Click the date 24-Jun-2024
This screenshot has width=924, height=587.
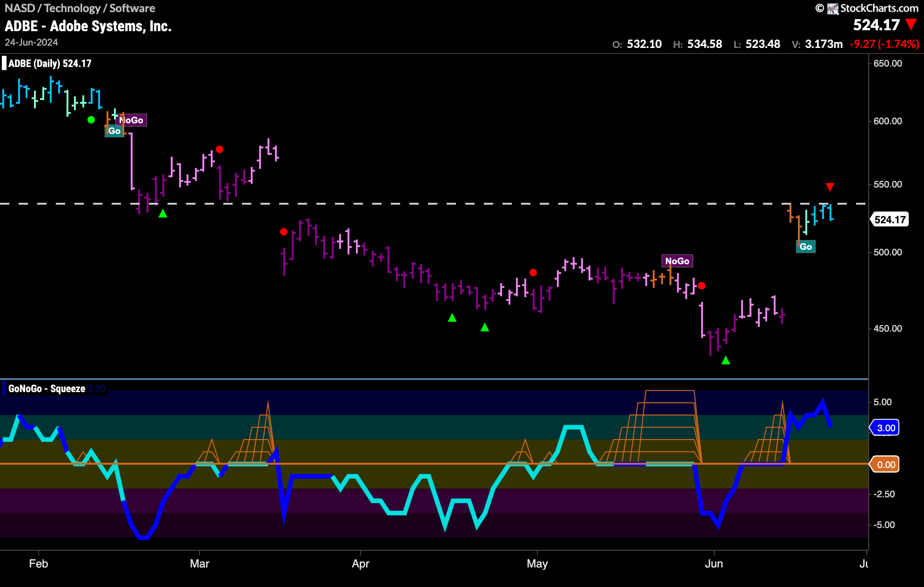31,42
